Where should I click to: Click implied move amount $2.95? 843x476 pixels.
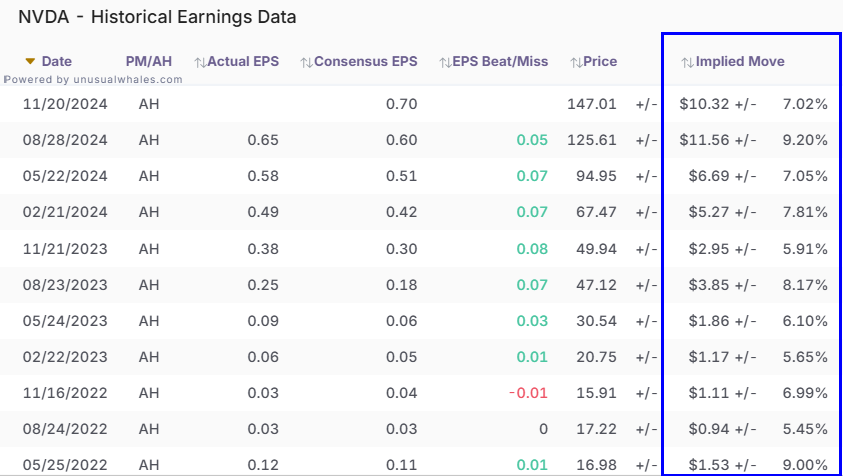click(709, 249)
